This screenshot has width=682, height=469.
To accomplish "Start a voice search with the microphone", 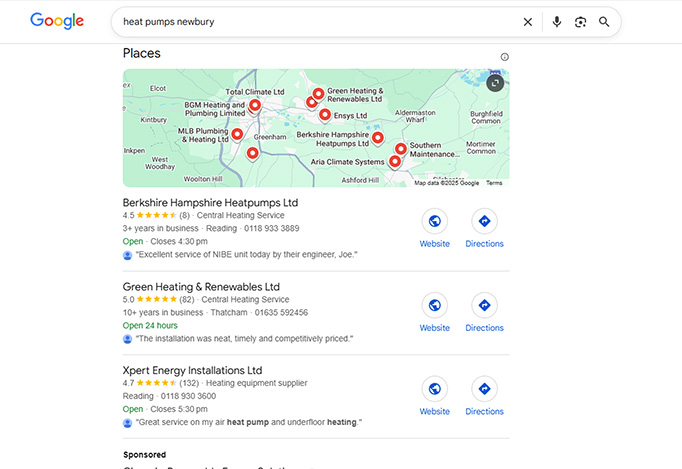I will 556,22.
